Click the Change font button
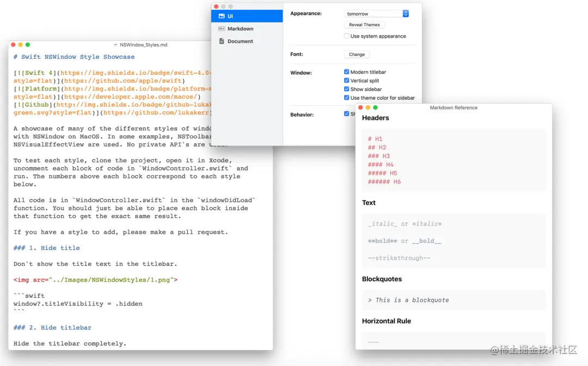The height and width of the screenshot is (366, 588). click(357, 54)
